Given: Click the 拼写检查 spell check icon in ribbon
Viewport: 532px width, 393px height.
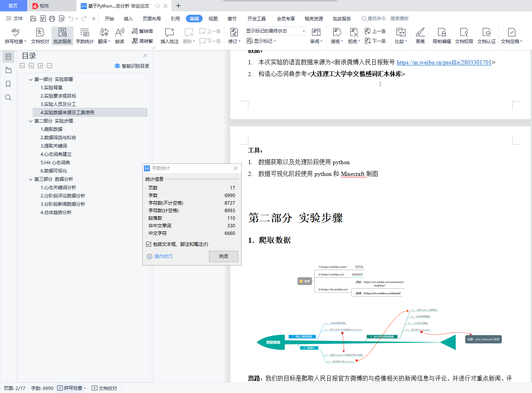Looking at the screenshot, I should pos(15,32).
